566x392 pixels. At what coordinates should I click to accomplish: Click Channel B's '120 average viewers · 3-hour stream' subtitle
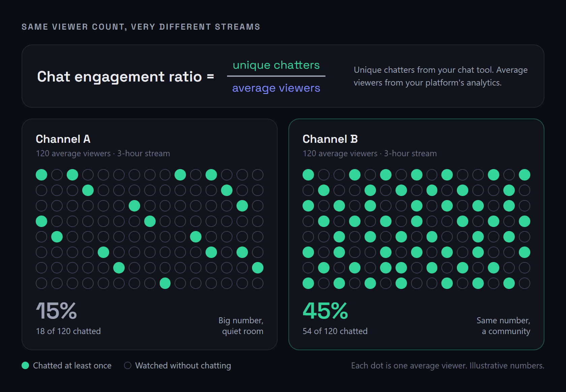[x=370, y=154]
